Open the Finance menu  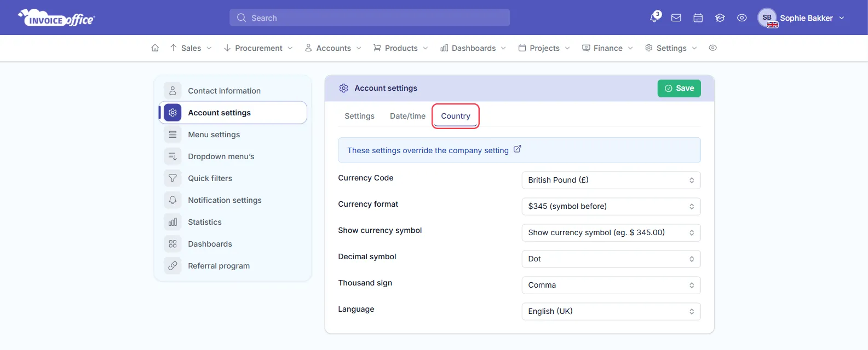click(607, 48)
